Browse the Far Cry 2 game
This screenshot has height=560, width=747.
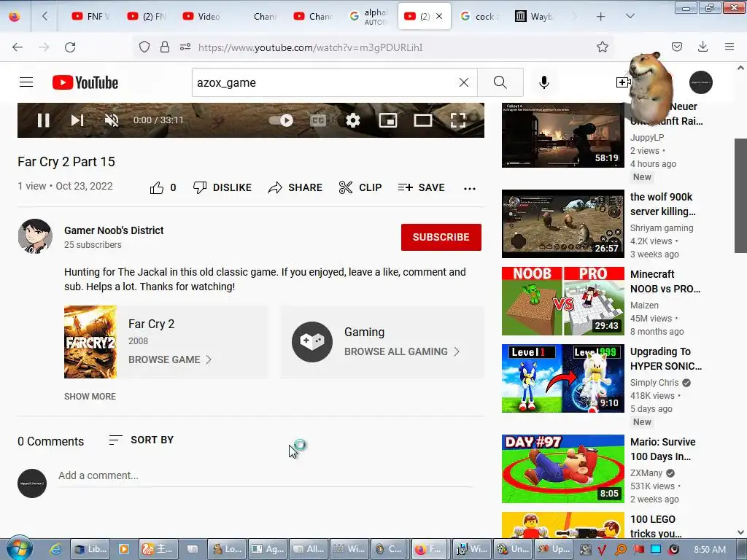(x=169, y=359)
